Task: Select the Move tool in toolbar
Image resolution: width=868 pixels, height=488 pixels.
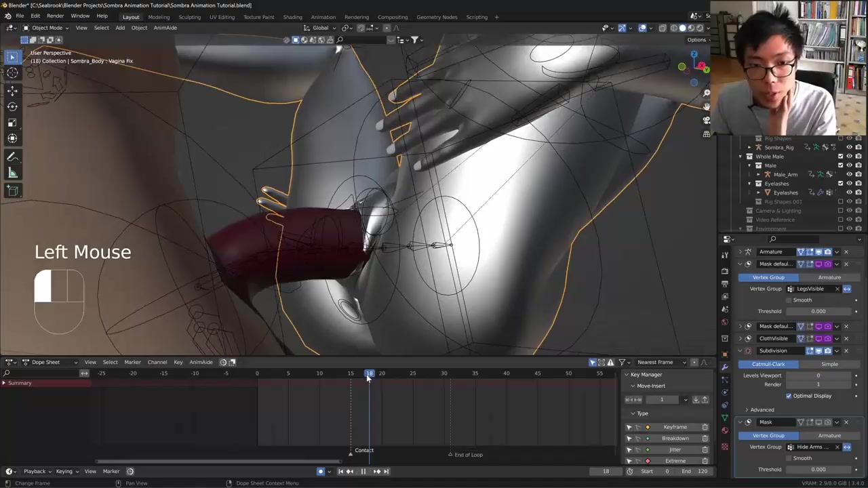Action: [x=12, y=90]
